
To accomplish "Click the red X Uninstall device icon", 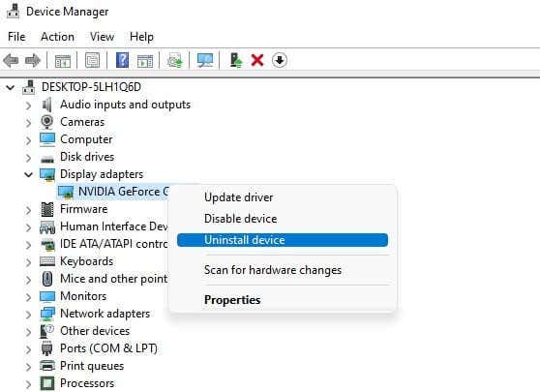I will [257, 60].
